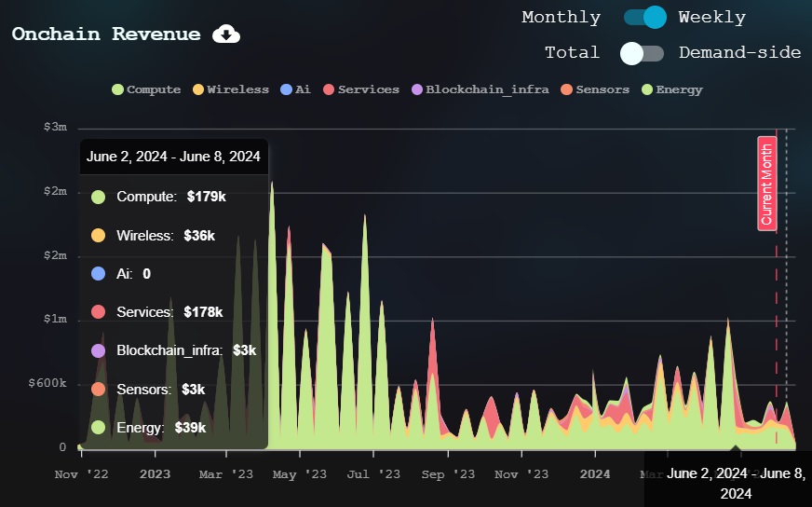Toggle the Monthly/Weekly switch
This screenshot has width=812, height=507.
pos(644,18)
